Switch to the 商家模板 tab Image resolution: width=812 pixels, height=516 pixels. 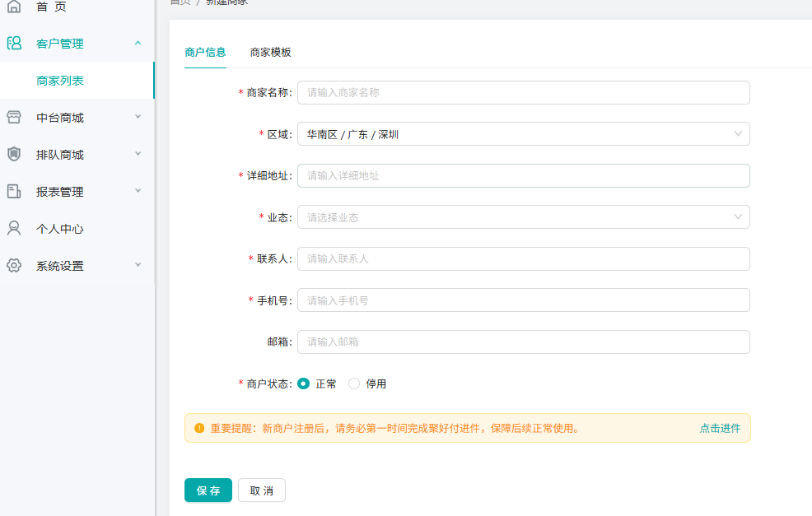[x=270, y=53]
